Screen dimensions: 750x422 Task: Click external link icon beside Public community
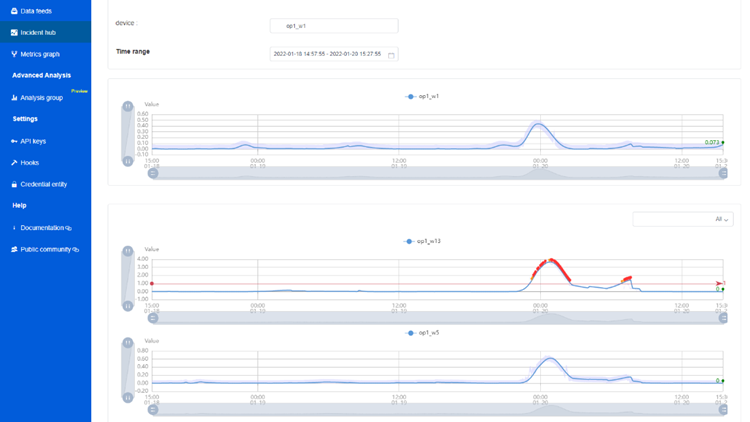(x=76, y=250)
